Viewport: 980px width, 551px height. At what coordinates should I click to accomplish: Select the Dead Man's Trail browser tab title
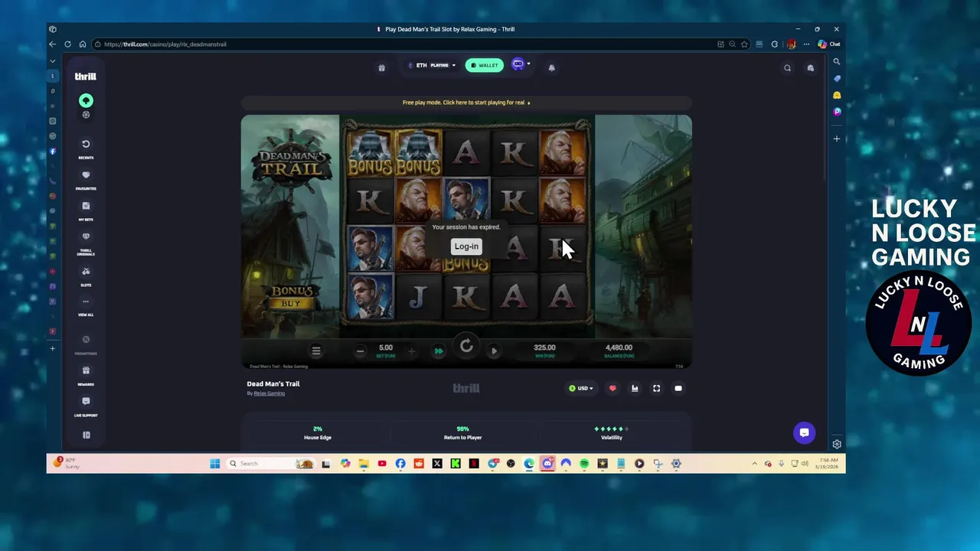click(x=449, y=29)
